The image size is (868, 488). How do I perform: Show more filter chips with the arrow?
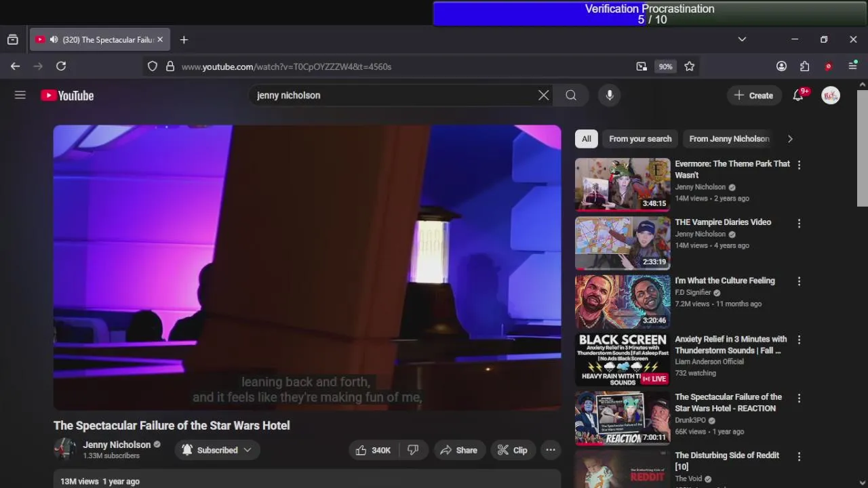[x=790, y=139]
